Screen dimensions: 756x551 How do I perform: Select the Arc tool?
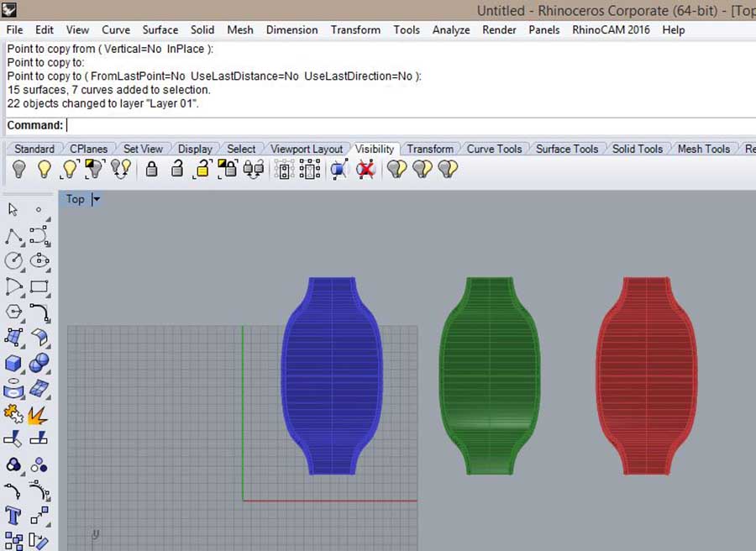14,286
